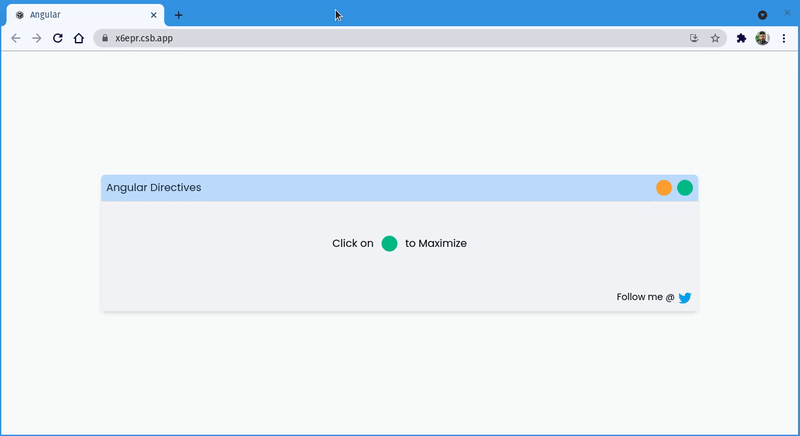Open the user profile avatar
This screenshot has width=800, height=436.
click(x=762, y=38)
